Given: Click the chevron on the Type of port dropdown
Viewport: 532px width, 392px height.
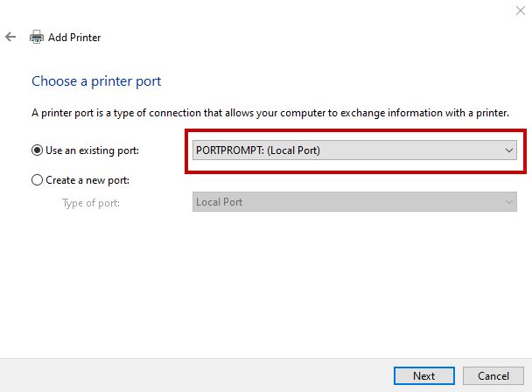Looking at the screenshot, I should [x=509, y=202].
